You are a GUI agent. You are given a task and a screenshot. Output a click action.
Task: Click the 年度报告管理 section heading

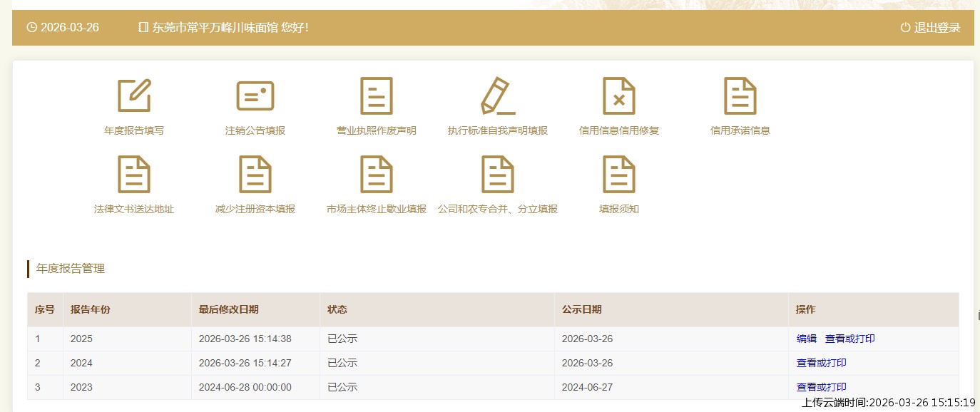[x=71, y=269]
